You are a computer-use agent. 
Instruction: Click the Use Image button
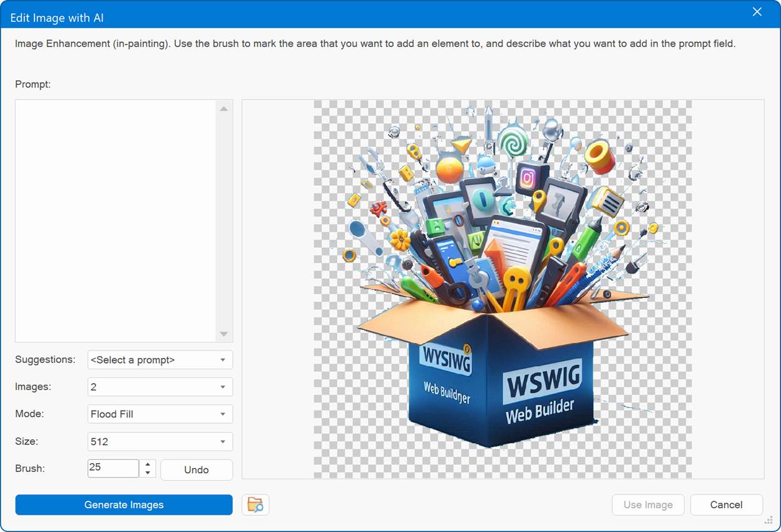tap(648, 504)
